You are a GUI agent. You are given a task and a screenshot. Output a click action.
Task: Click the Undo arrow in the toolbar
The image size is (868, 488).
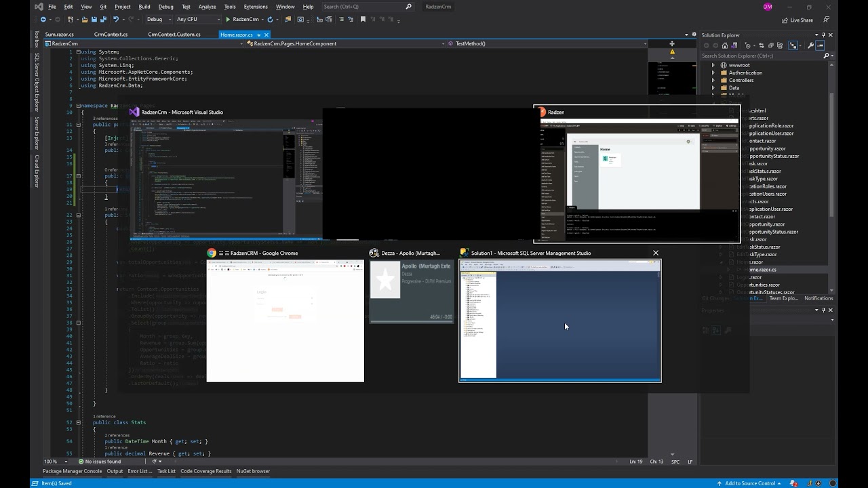pos(116,19)
